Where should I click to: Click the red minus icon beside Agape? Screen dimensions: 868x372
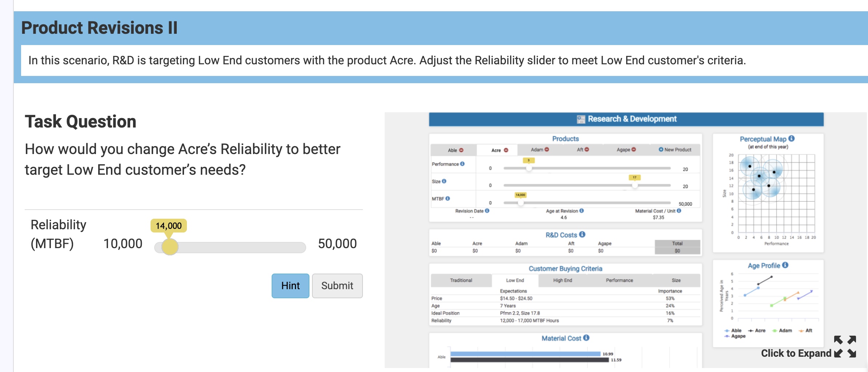(634, 150)
